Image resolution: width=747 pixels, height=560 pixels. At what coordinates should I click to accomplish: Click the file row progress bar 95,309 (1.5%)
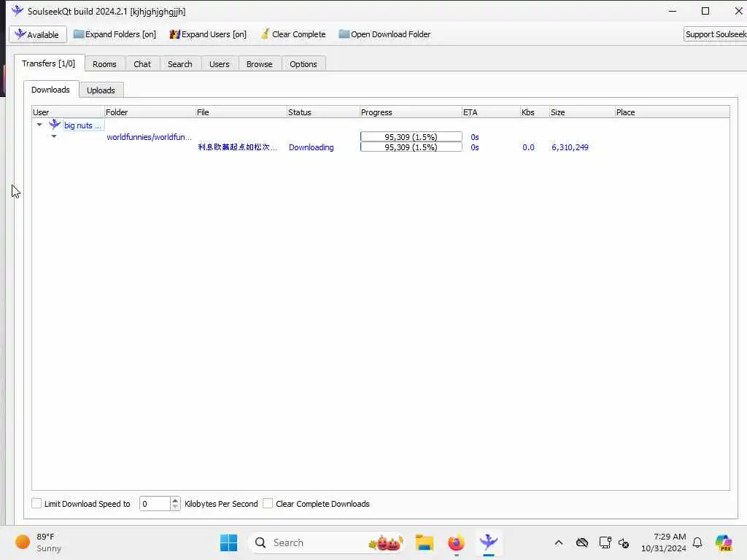(411, 147)
